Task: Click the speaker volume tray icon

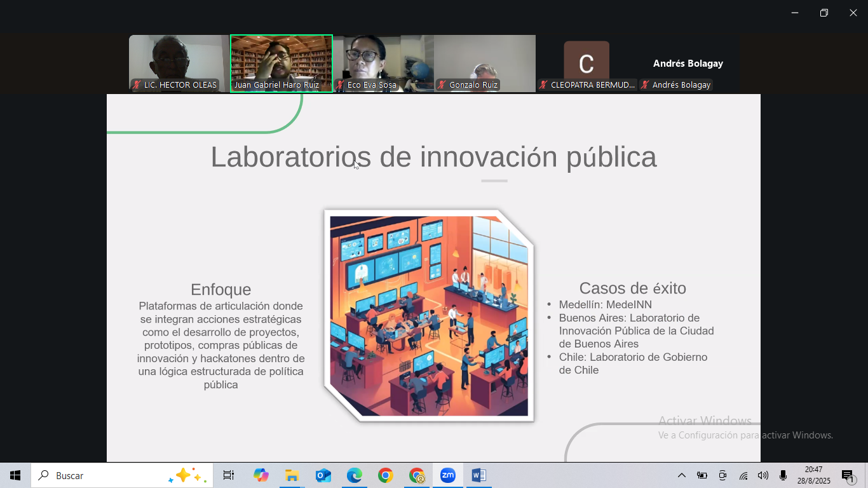Action: point(763,475)
